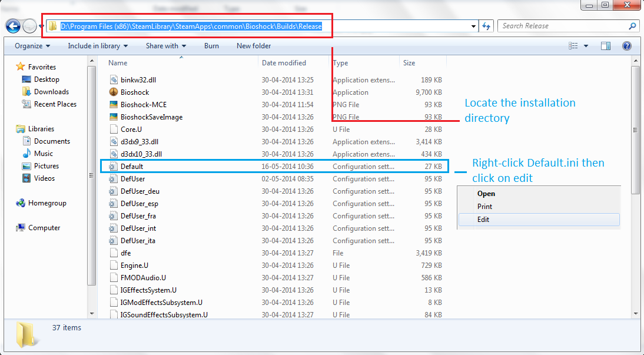Image resolution: width=644 pixels, height=355 pixels.
Task: Open the recent pages dropdown beside Forward
Action: tap(41, 26)
